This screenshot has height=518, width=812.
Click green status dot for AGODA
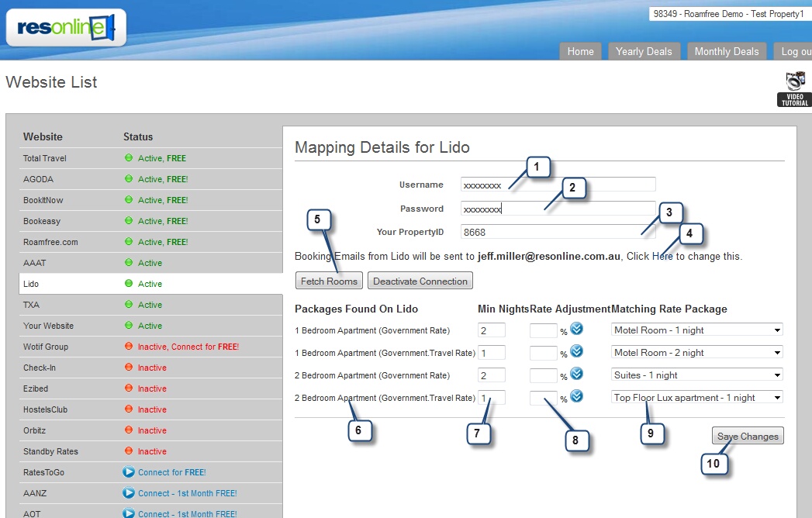click(129, 178)
